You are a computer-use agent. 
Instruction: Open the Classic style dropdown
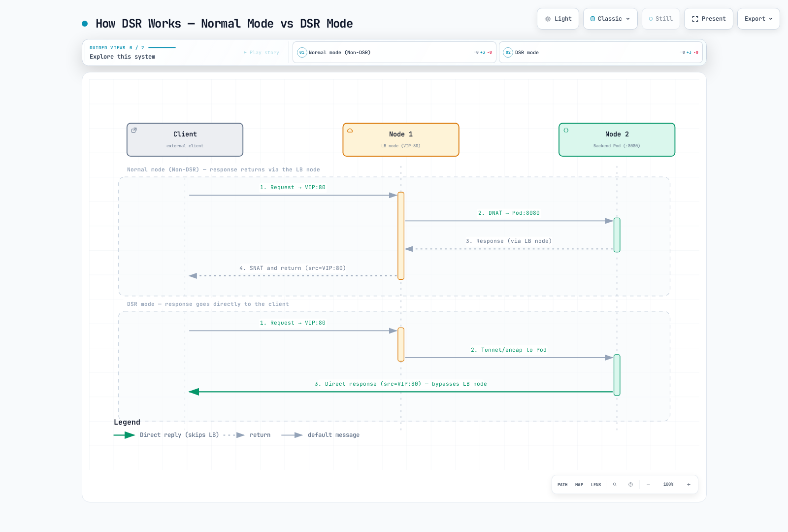pyautogui.click(x=610, y=19)
